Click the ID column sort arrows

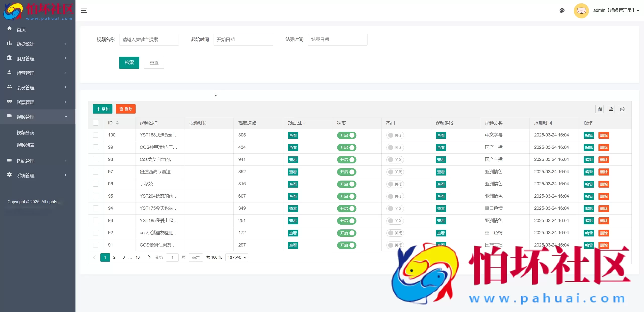tap(117, 123)
